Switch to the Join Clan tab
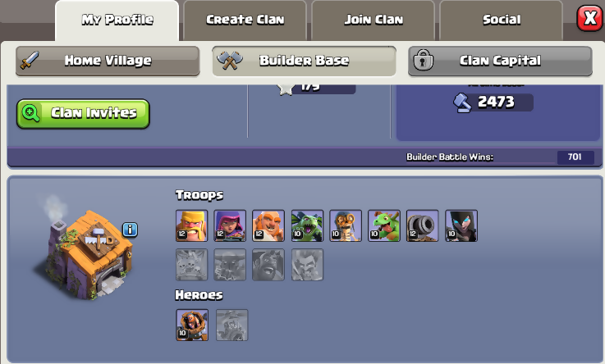Screen dimensions: 605x364 [x=374, y=20]
